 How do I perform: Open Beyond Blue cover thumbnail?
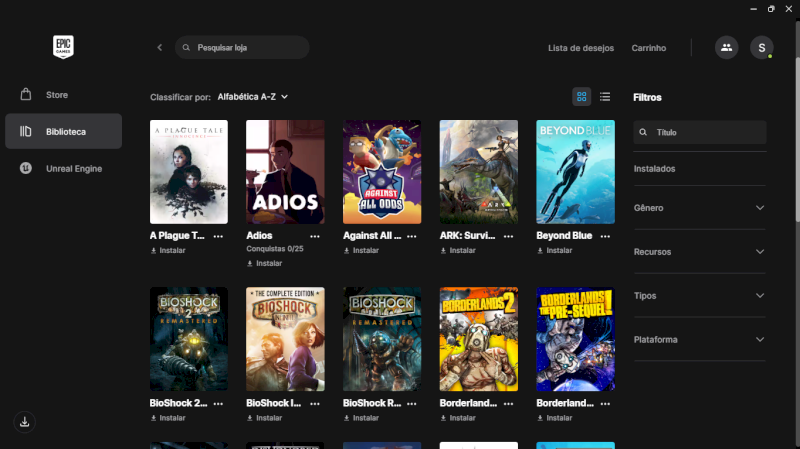click(576, 172)
